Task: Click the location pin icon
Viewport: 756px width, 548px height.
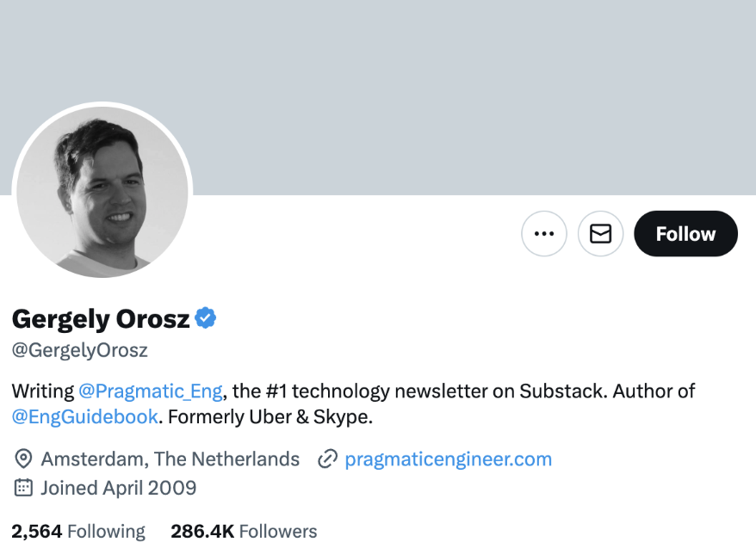Action: 23,459
